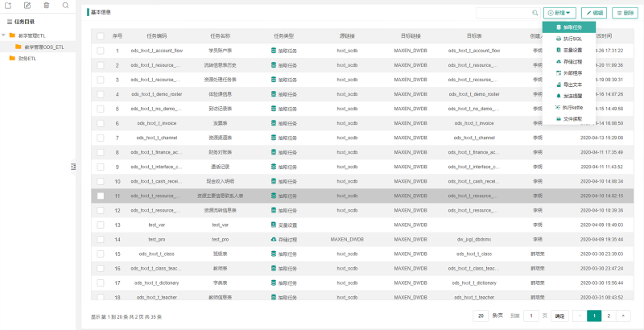Select 存储过程 from the add menu
The height and width of the screenshot is (330, 644).
[x=569, y=61]
